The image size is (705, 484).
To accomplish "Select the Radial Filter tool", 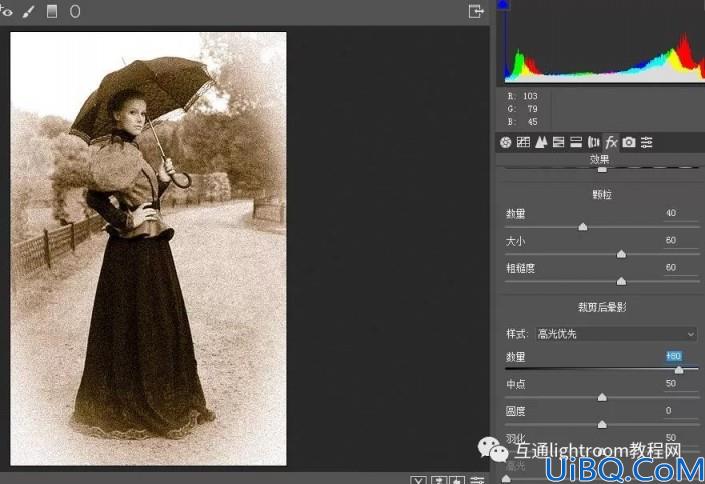I will (75, 11).
